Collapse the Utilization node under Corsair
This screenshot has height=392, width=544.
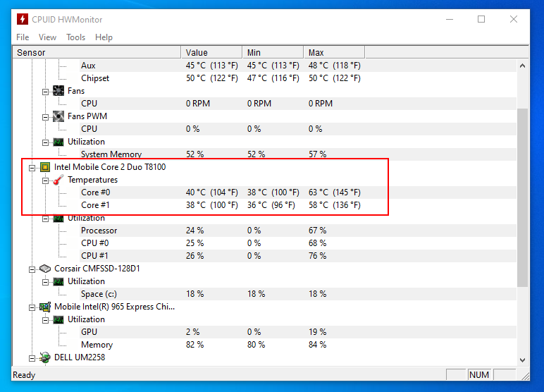[45, 282]
